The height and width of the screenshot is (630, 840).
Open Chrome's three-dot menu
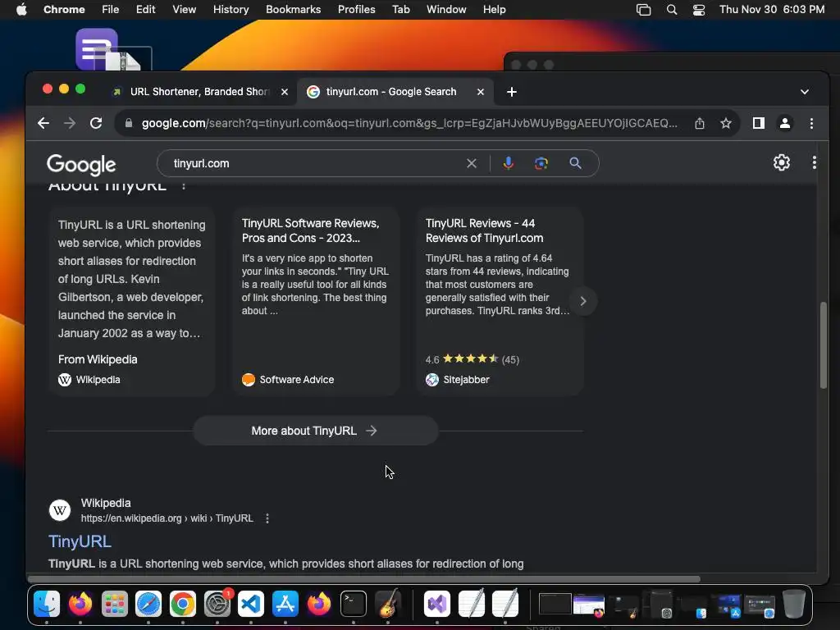811,123
